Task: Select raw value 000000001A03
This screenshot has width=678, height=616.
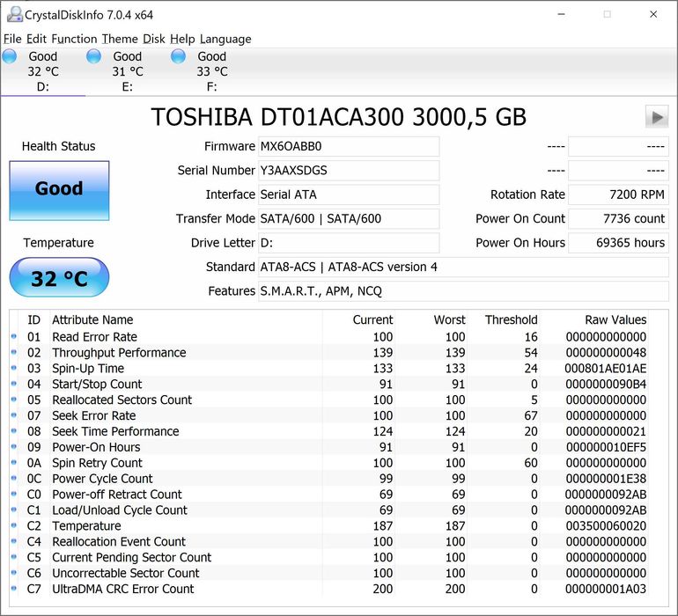Action: point(606,589)
